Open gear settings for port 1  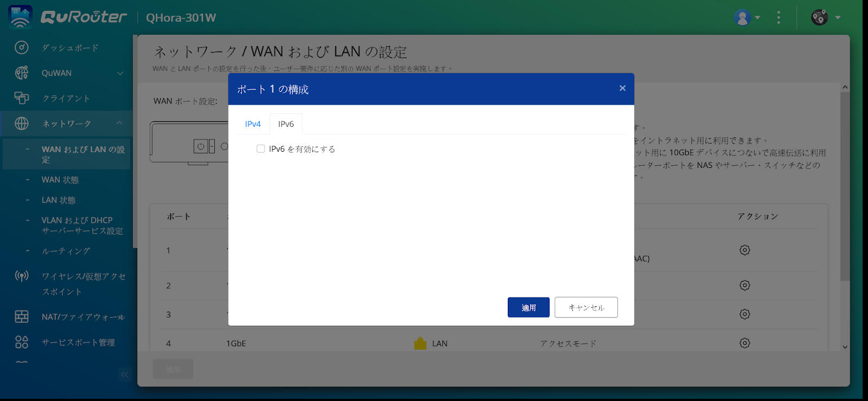click(x=744, y=250)
